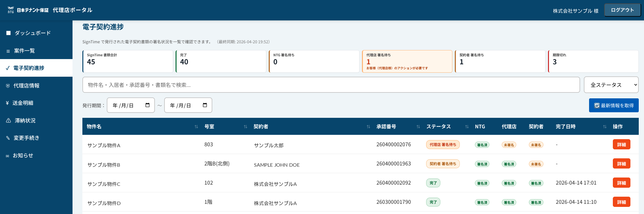Click 株式会社サンプル 様 account name
Screen dimensions: 644x214
click(x=576, y=11)
